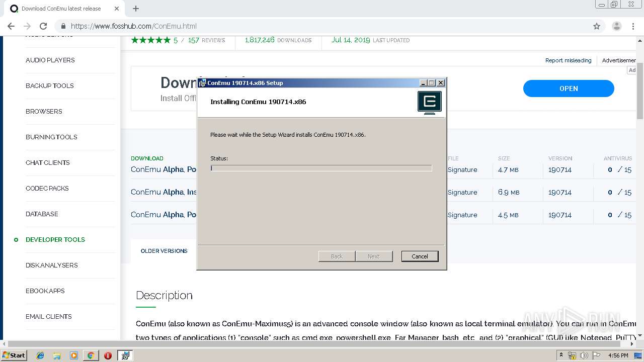The image size is (644, 362).
Task: Click the volume speaker tray icon
Action: click(x=584, y=355)
